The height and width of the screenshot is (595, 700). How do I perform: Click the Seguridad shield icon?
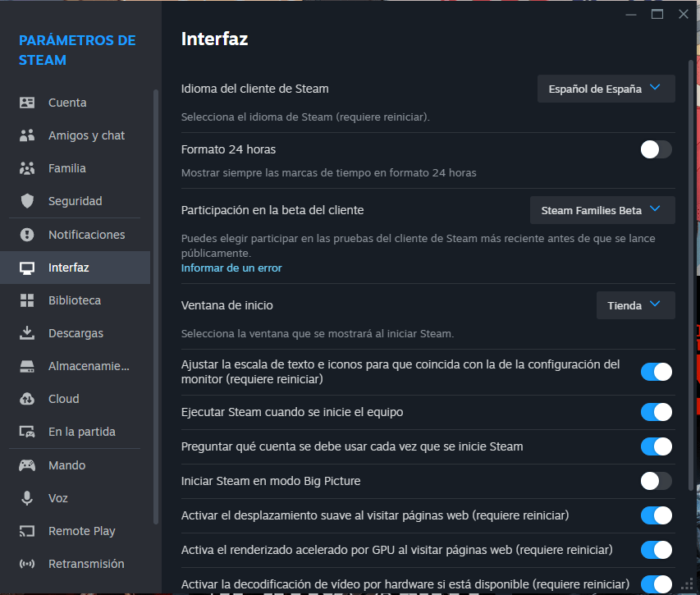point(27,201)
